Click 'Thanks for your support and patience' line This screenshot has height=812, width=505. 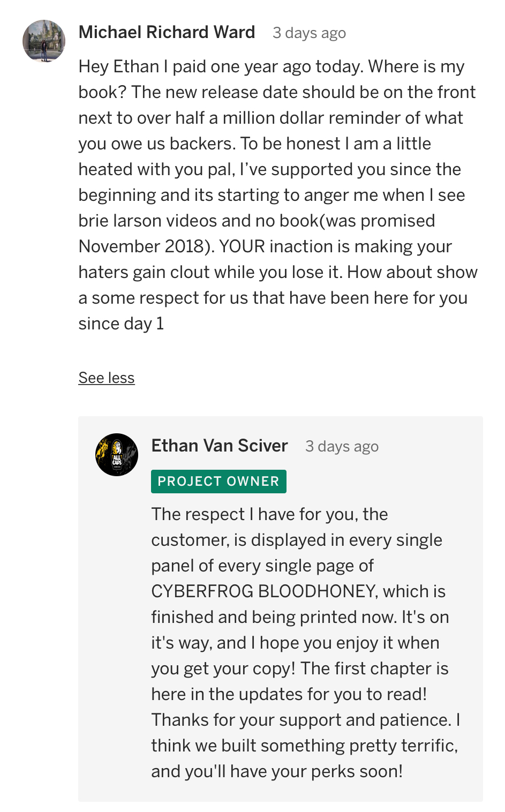tap(301, 720)
